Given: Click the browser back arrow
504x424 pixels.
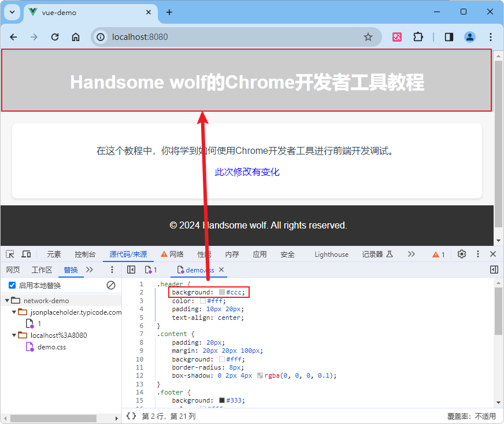Looking at the screenshot, I should click(x=13, y=37).
